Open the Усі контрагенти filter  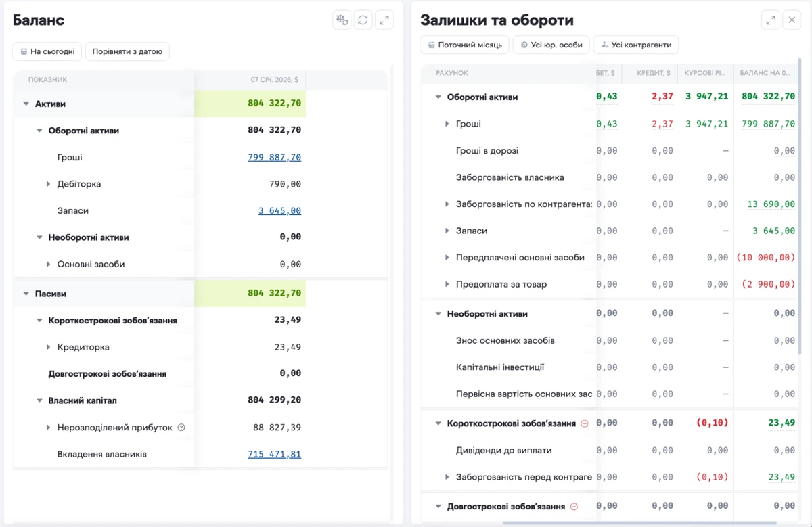(635, 45)
